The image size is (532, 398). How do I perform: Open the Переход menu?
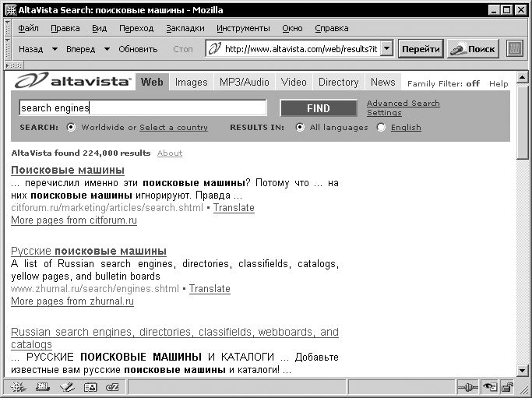136,28
